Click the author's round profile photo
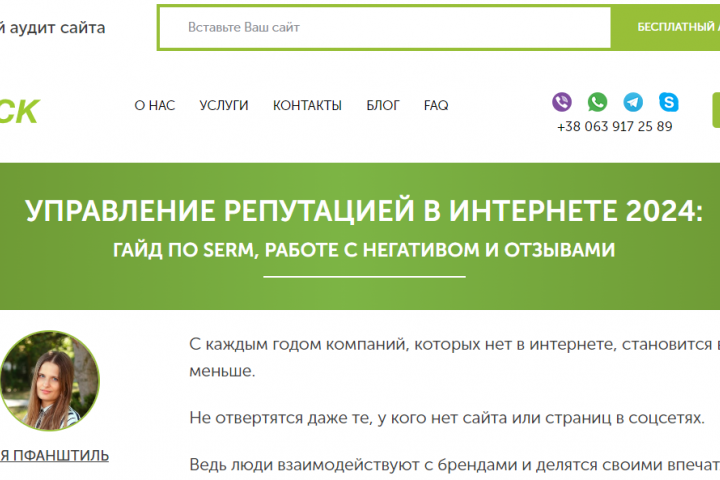The image size is (720, 480). click(49, 381)
